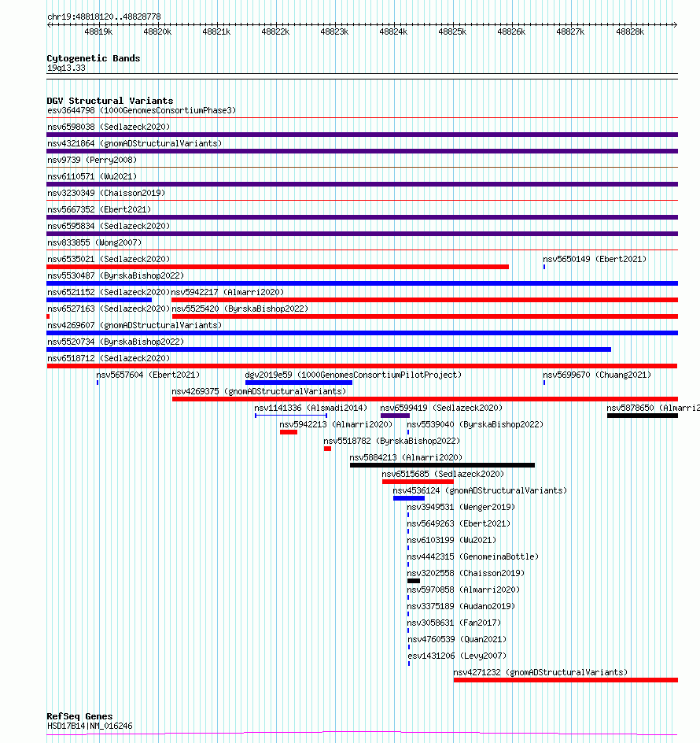Open the nsv5657604 Ebert2021 label
Image resolution: width=700 pixels, height=743 pixels.
pos(148,375)
